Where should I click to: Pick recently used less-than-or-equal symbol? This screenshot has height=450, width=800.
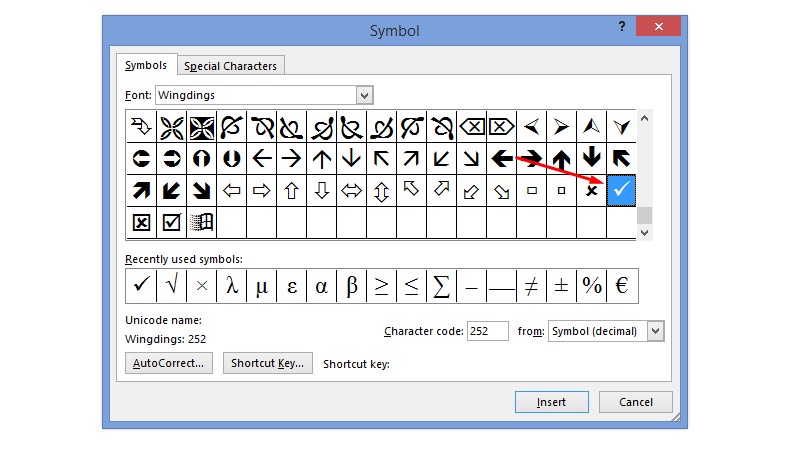coord(412,286)
